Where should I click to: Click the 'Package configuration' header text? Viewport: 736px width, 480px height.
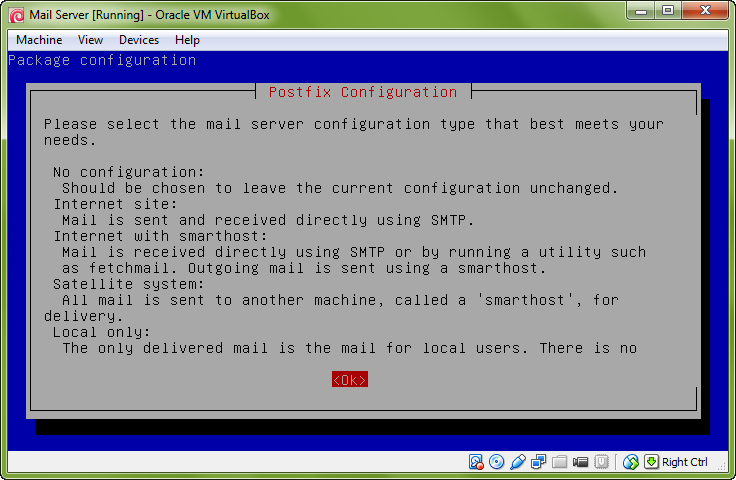[x=102, y=60]
